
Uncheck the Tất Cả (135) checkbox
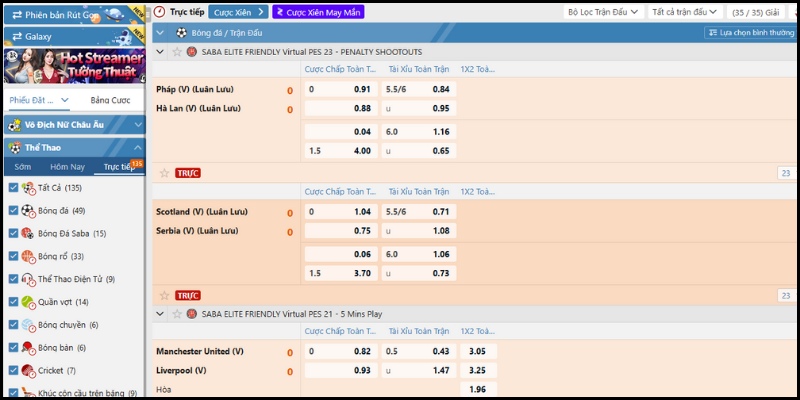click(13, 188)
